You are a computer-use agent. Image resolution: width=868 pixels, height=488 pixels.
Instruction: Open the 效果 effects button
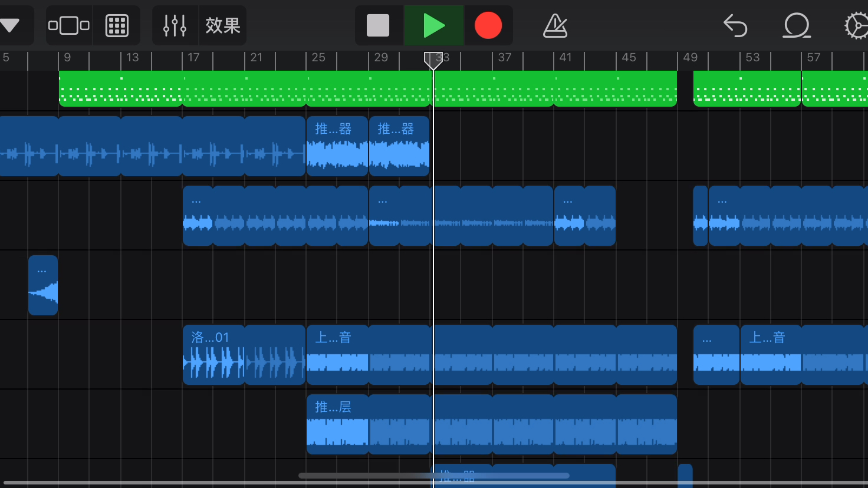point(223,25)
